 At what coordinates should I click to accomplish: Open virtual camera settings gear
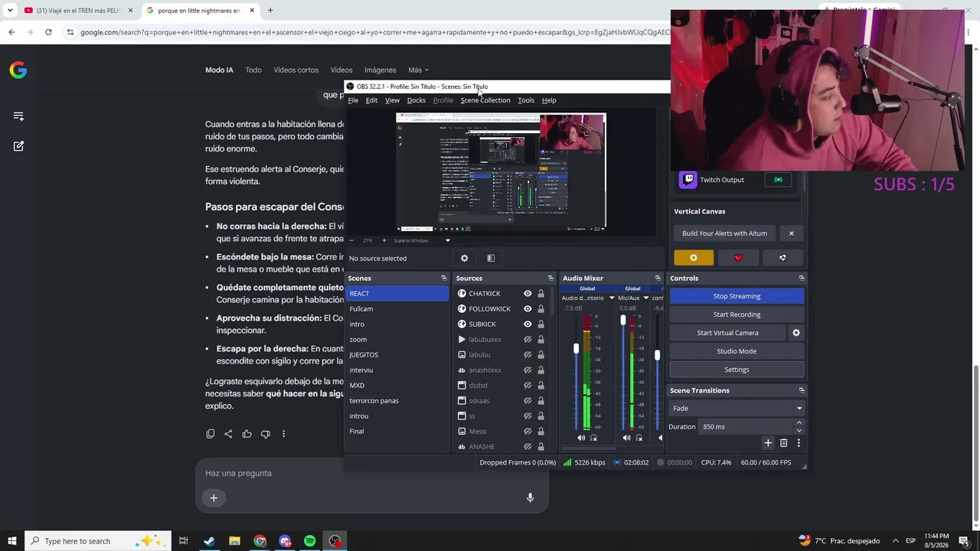click(796, 333)
